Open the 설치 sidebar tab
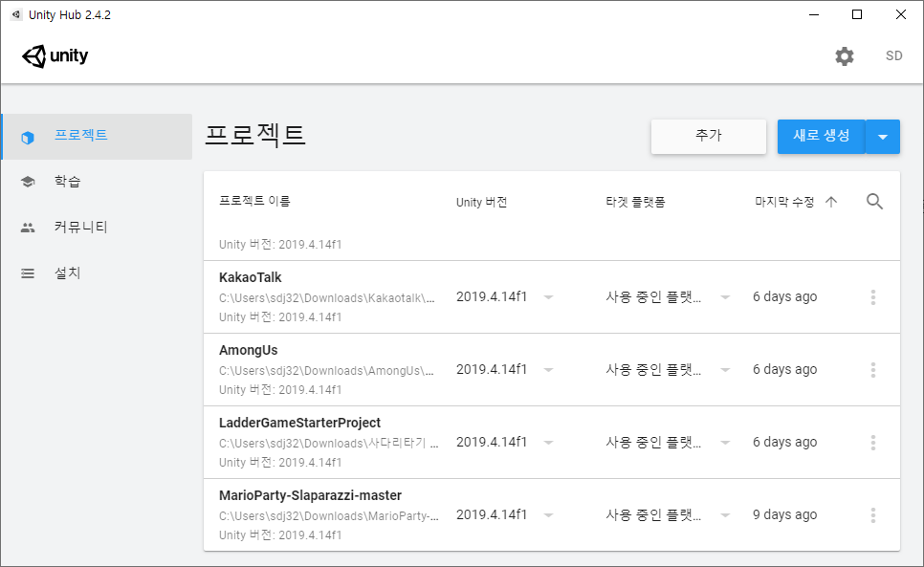924x567 pixels. 98,273
